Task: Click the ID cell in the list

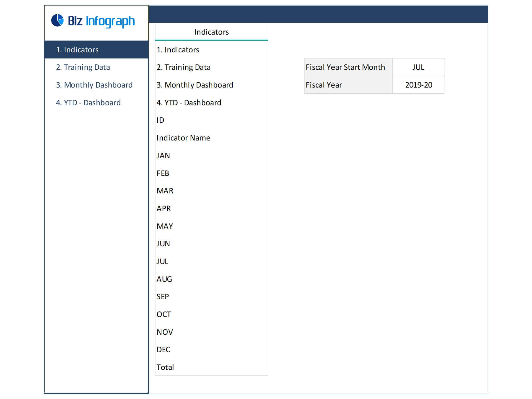Action: coord(211,120)
